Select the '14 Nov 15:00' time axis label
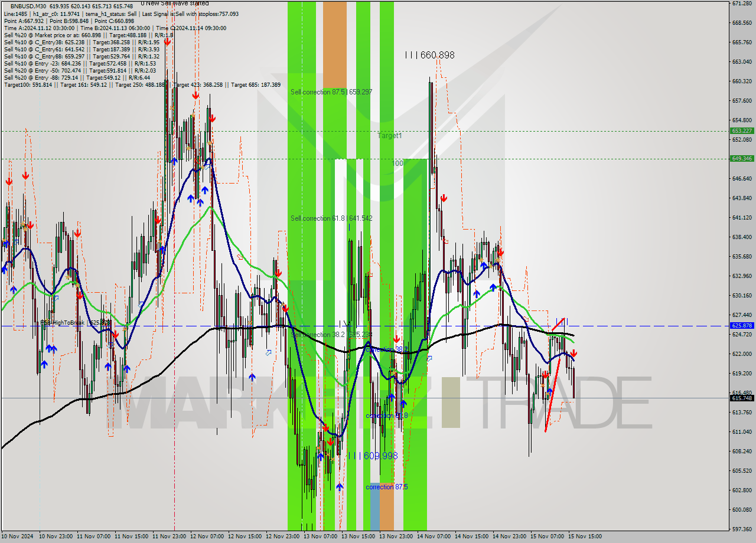This screenshot has height=543, width=756. coord(471,537)
